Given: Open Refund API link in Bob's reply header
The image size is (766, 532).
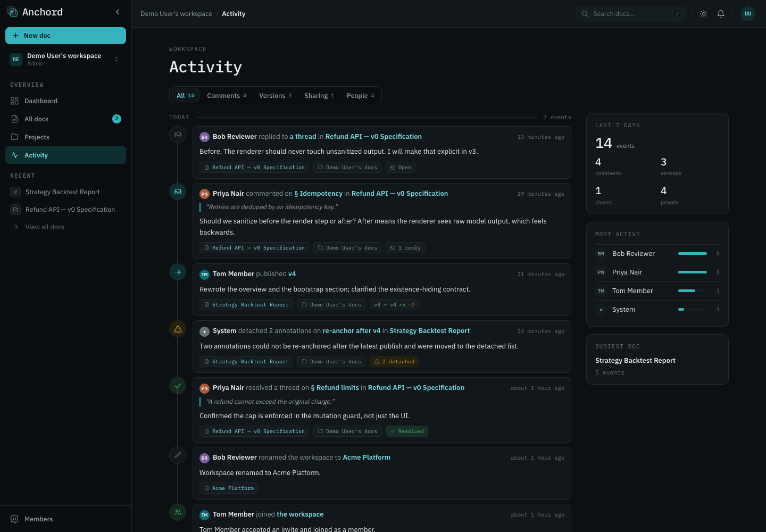Looking at the screenshot, I should [373, 137].
